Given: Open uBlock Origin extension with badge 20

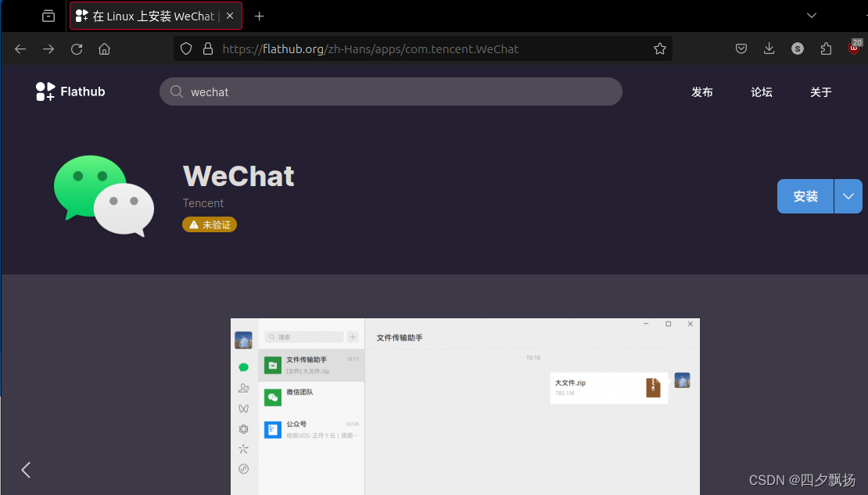Looking at the screenshot, I should 854,48.
